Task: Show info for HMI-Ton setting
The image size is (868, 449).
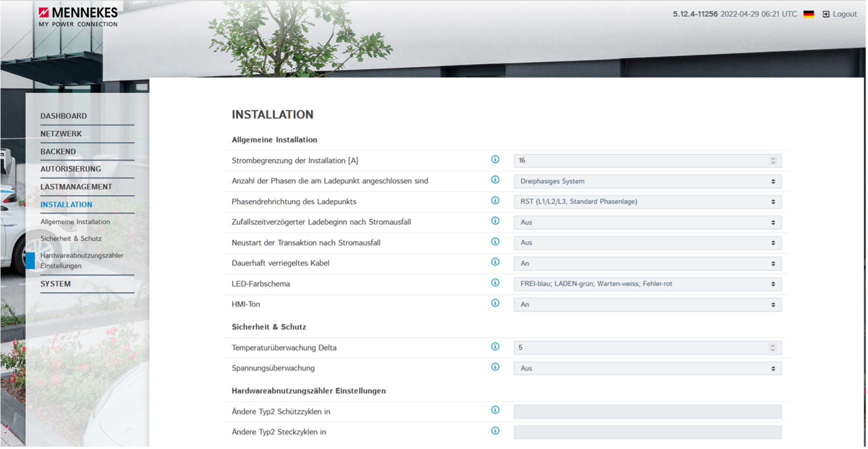Action: tap(495, 303)
